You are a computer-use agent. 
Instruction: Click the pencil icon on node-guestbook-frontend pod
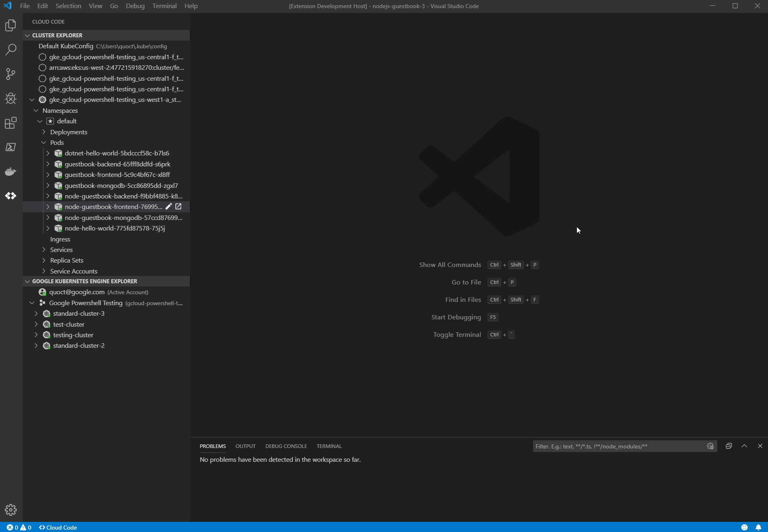169,207
